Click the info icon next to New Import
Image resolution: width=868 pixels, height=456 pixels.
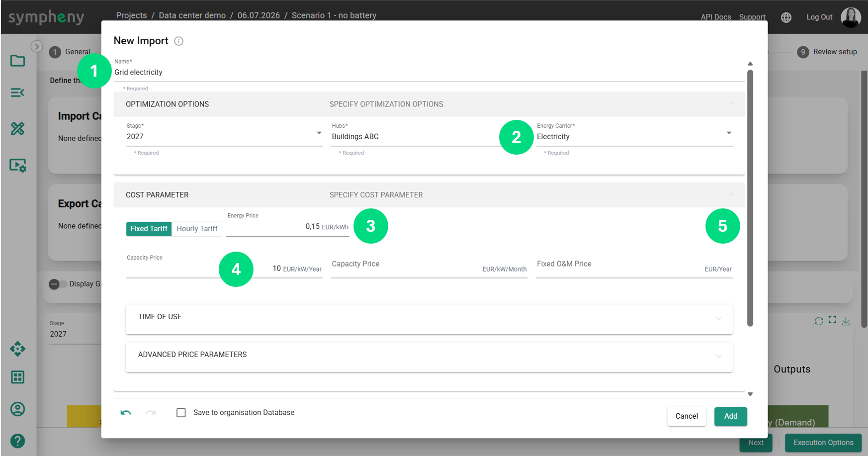179,41
